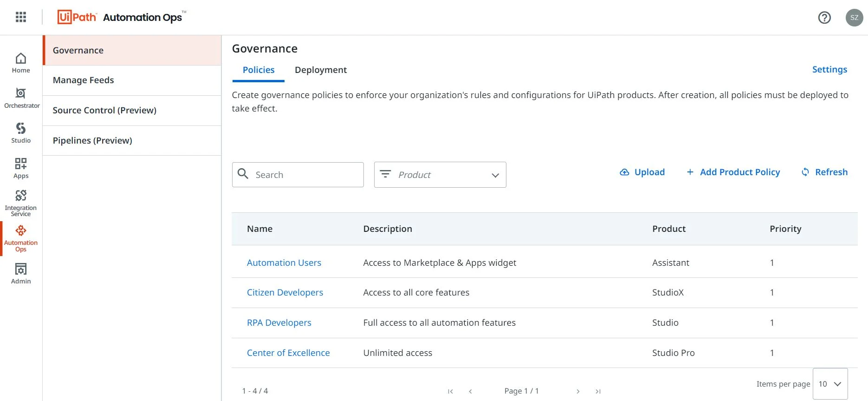The width and height of the screenshot is (868, 401).
Task: Upload a policy using Upload button
Action: click(x=642, y=172)
